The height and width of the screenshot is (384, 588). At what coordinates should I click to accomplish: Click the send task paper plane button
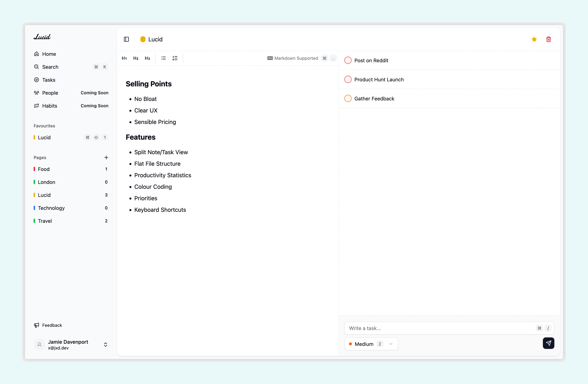tap(548, 343)
